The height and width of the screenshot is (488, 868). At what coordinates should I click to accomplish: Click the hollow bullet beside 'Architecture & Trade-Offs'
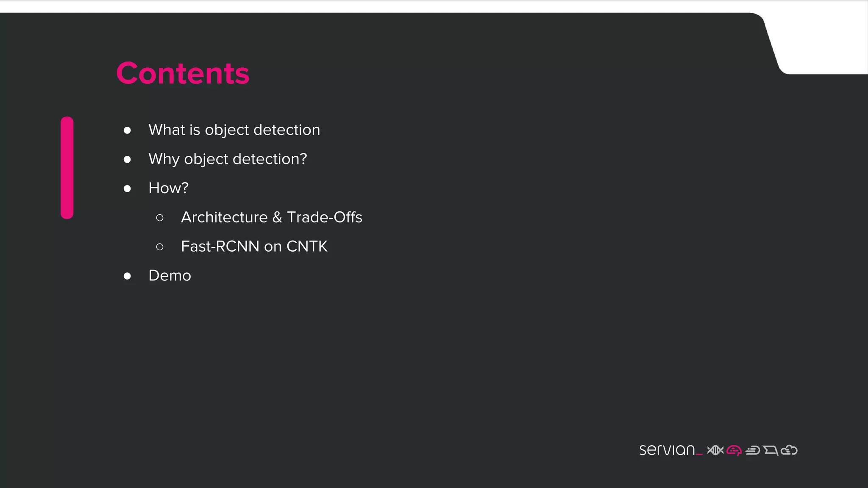[x=160, y=218]
